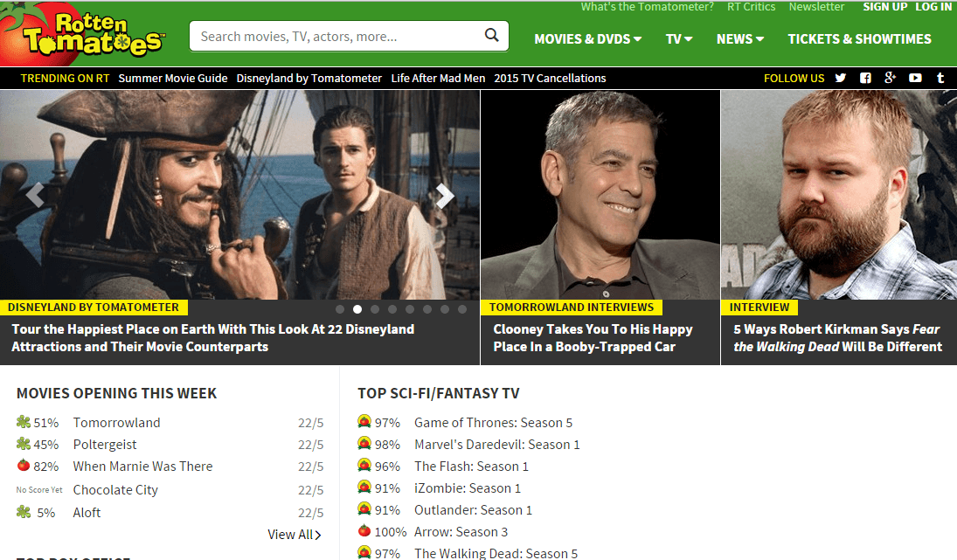Expand the TV dropdown menu

pos(679,38)
